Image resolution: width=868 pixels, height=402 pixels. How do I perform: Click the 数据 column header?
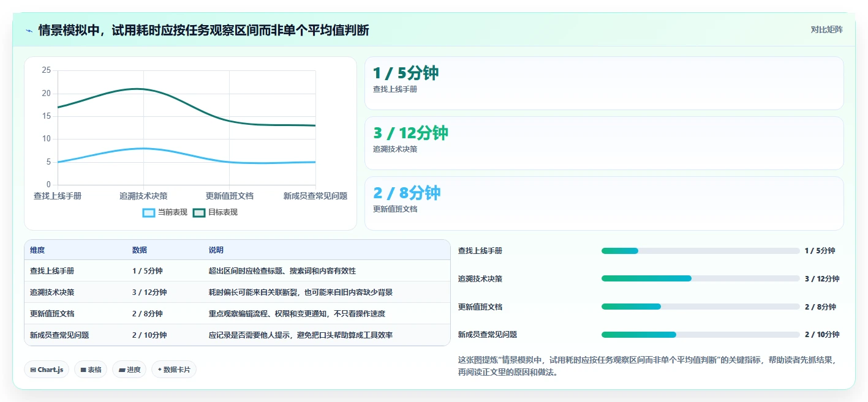(140, 250)
